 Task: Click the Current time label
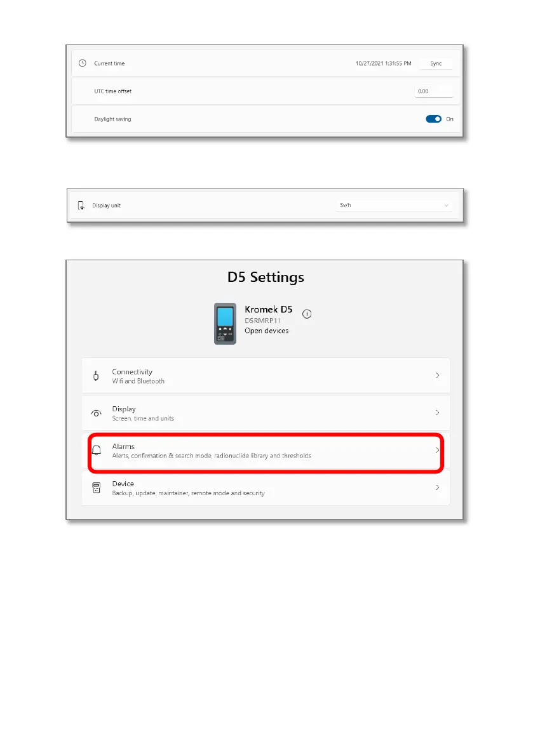coord(109,63)
